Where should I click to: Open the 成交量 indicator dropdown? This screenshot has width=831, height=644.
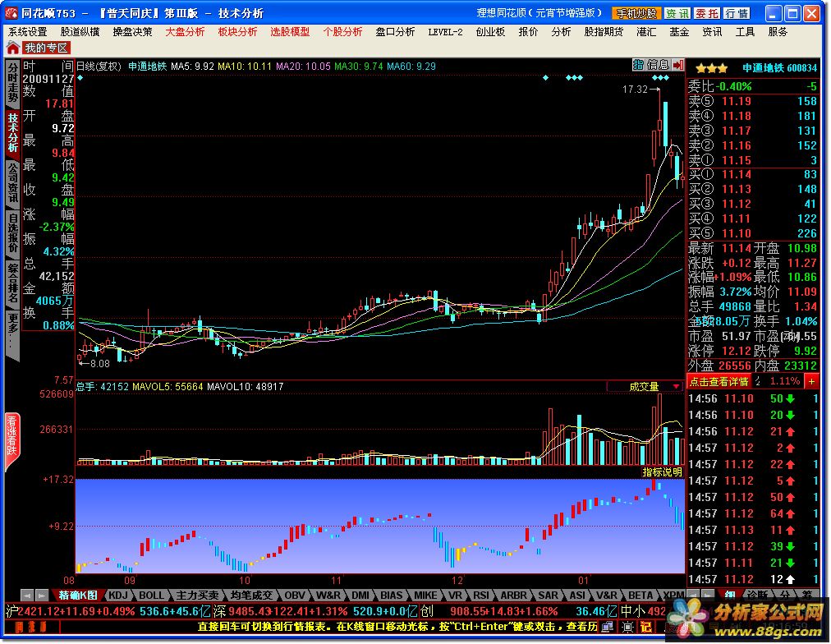(x=644, y=386)
